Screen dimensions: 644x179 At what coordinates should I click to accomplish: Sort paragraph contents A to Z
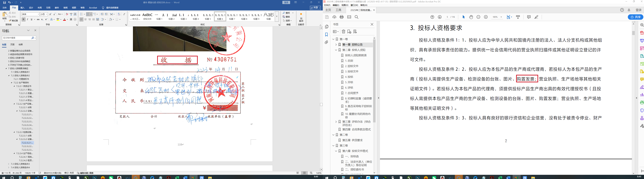(x=119, y=14)
